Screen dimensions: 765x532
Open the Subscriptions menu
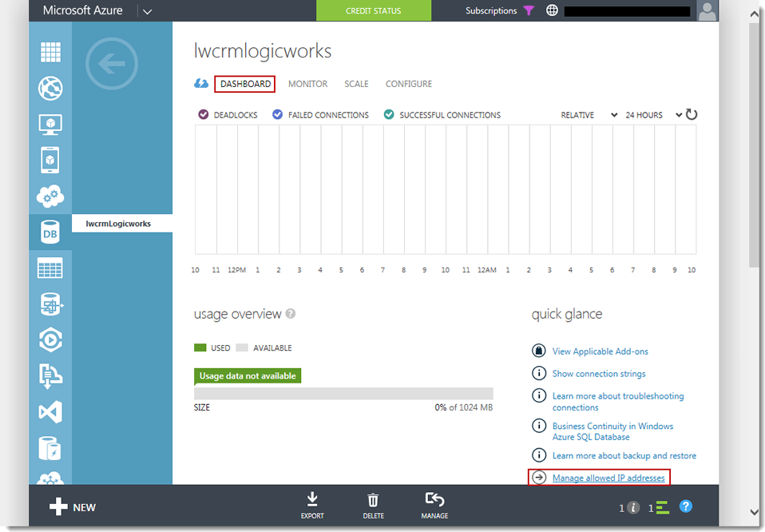click(491, 10)
